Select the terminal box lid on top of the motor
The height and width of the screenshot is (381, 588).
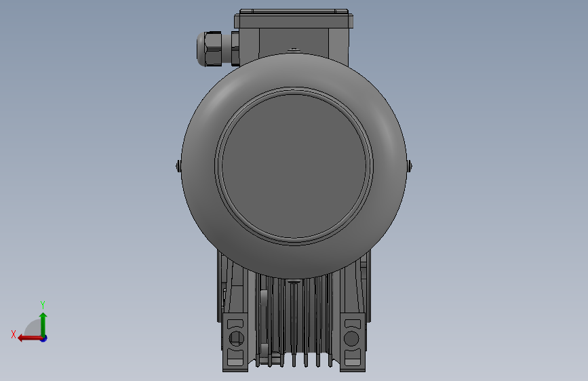[294, 18]
